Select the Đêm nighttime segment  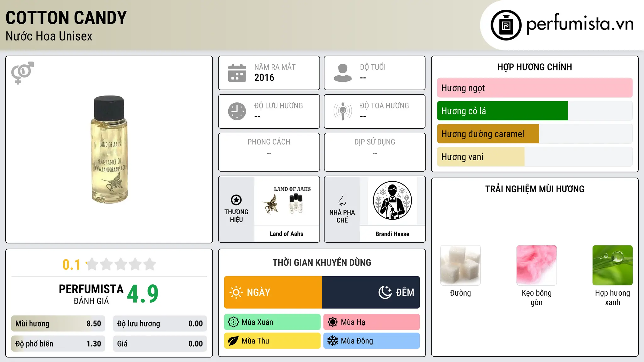371,292
